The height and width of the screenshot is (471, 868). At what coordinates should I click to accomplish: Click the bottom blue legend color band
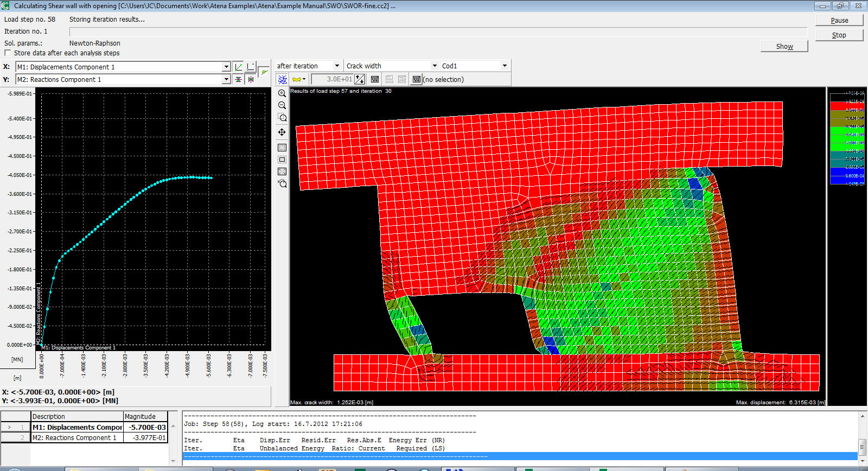click(847, 180)
